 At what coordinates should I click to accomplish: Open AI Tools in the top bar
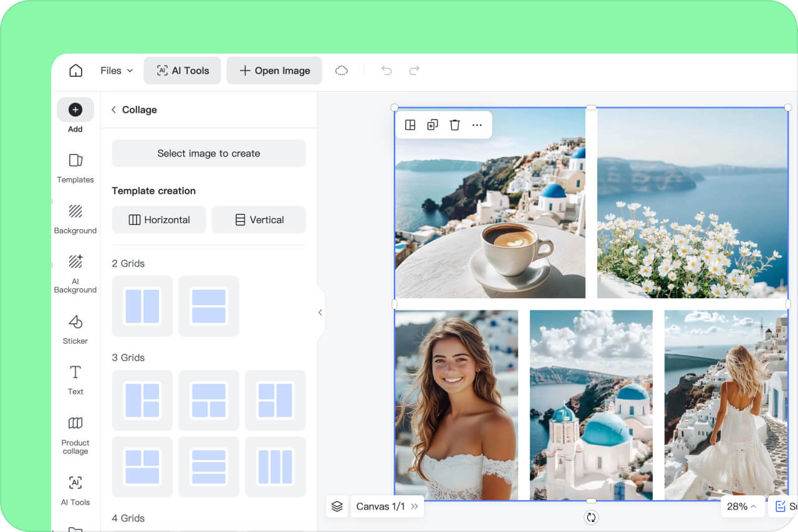(x=182, y=70)
